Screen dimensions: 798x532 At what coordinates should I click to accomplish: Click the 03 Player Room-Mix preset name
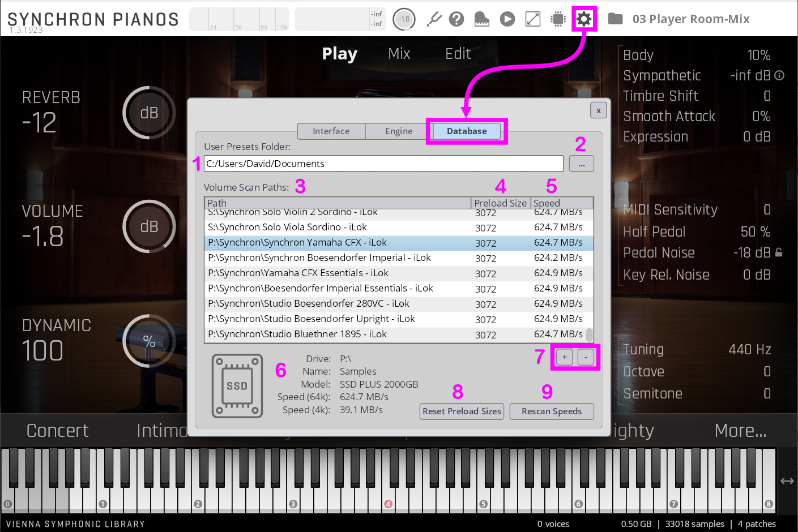click(691, 19)
